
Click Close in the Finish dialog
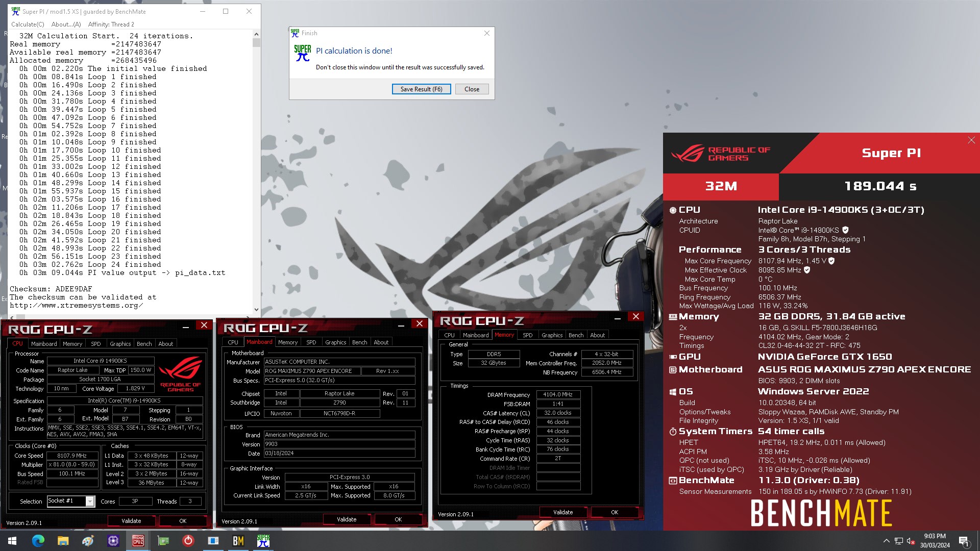pyautogui.click(x=472, y=89)
